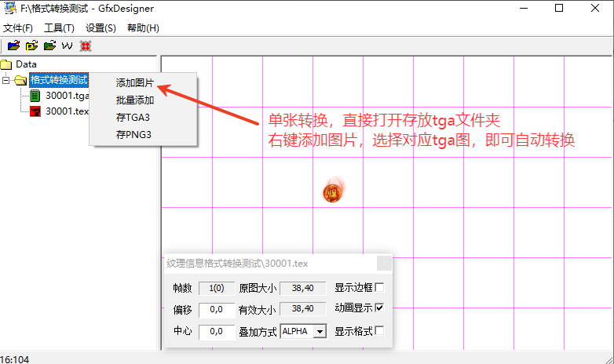Image resolution: width=614 pixels, height=364 pixels.
Task: Open the 叠加方式 ALPHA dropdown
Action: click(x=319, y=332)
